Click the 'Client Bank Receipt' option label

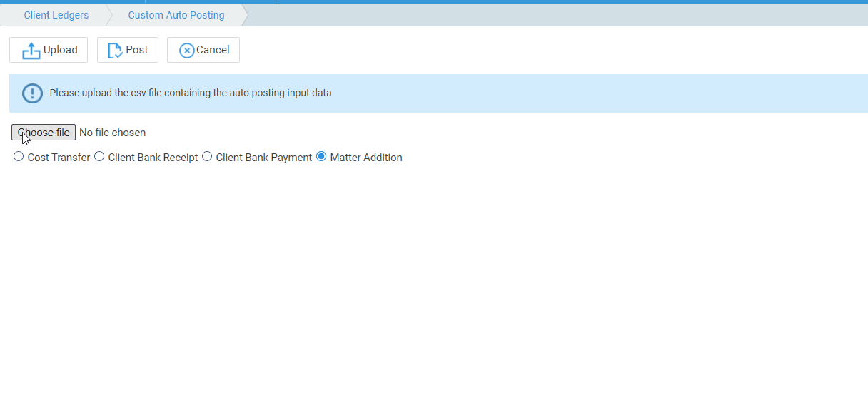coord(153,158)
